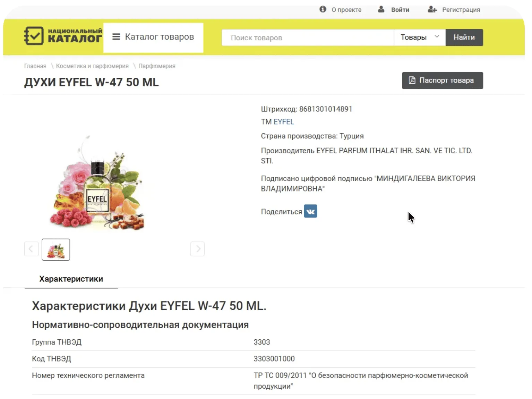The image size is (532, 399).
Task: Show previous product image with left arrow
Action: (x=31, y=249)
